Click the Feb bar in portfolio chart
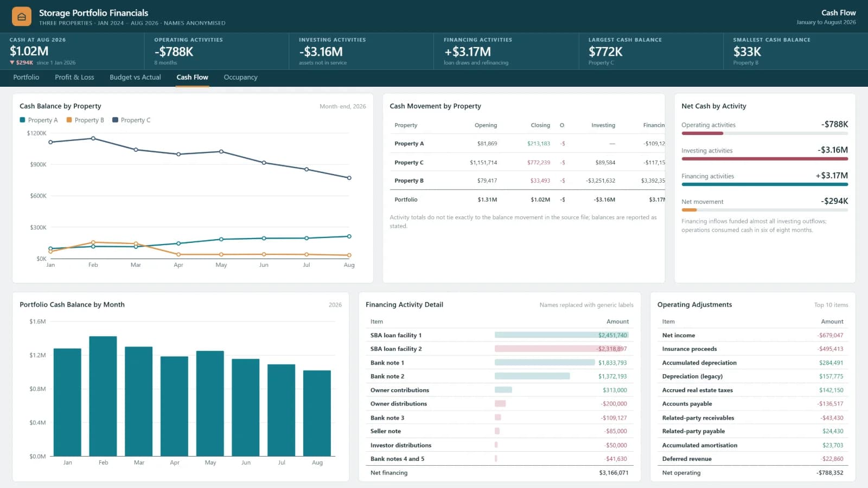Image resolution: width=868 pixels, height=488 pixels. coord(103,396)
